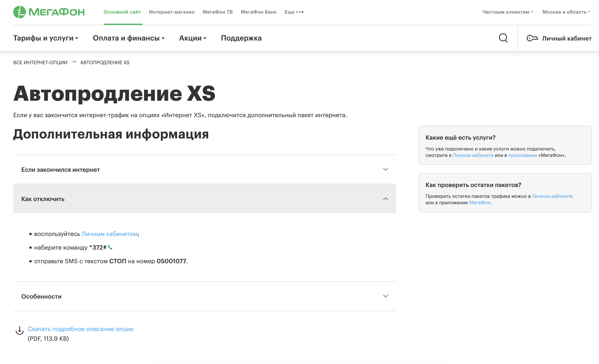This screenshot has width=599, height=364.
Task: Click the key icon beside Личный кабинет
Action: 532,38
